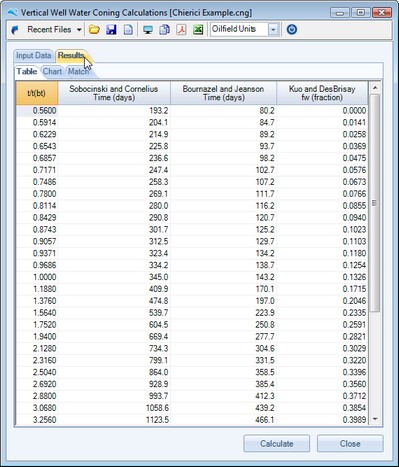The width and height of the screenshot is (399, 467).
Task: Select cell with value 80.2
Action: 223,111
